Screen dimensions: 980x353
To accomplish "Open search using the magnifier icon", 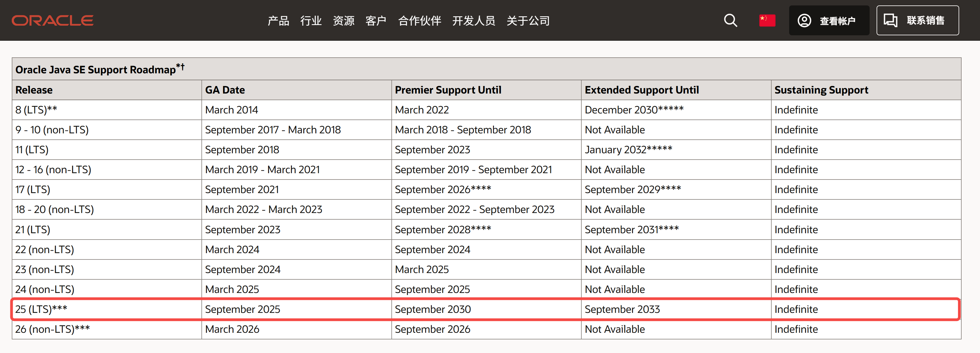I will (x=730, y=20).
